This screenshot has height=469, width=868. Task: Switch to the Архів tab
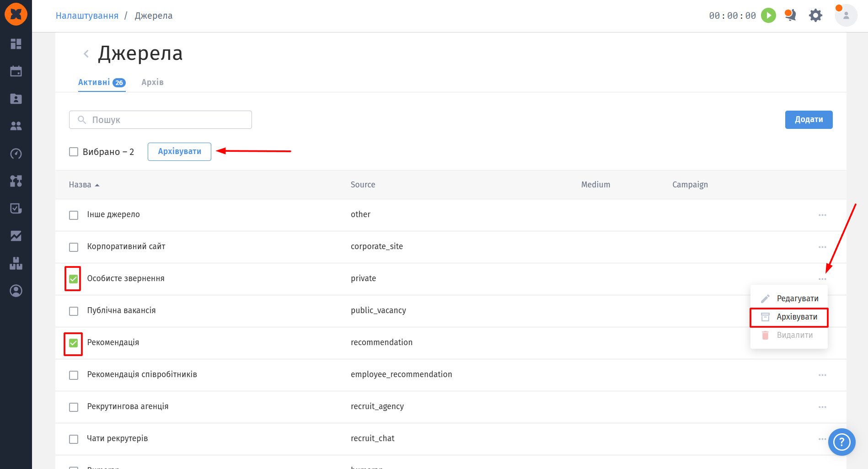click(152, 82)
